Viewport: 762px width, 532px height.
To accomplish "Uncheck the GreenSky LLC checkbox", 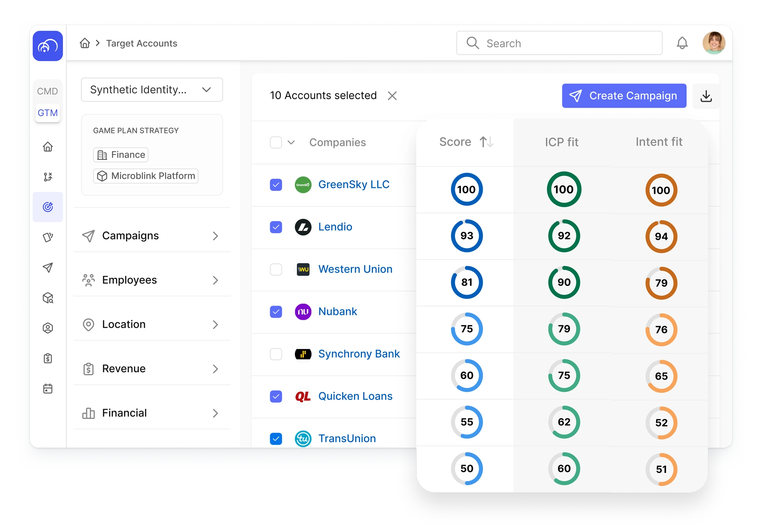I will [x=276, y=185].
